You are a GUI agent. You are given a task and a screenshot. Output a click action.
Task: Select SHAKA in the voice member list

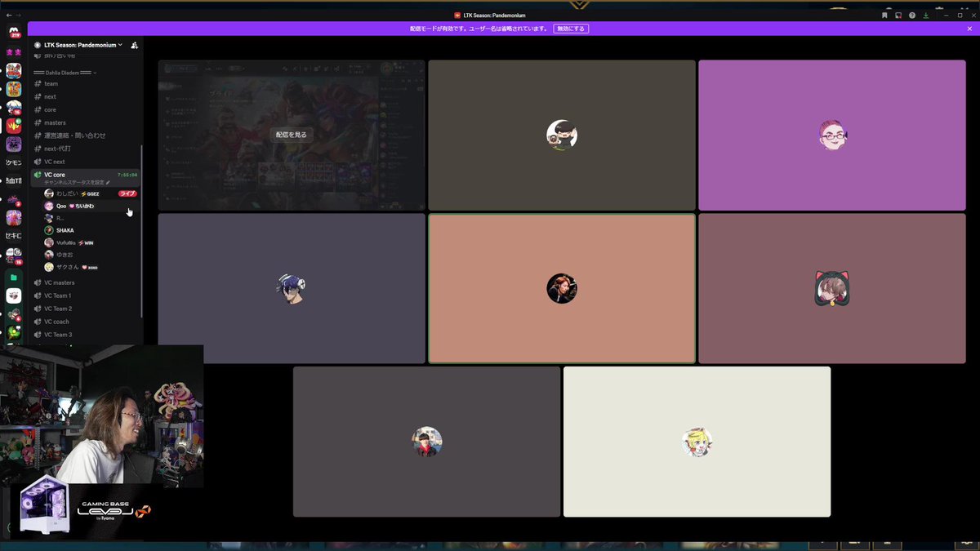coord(91,230)
